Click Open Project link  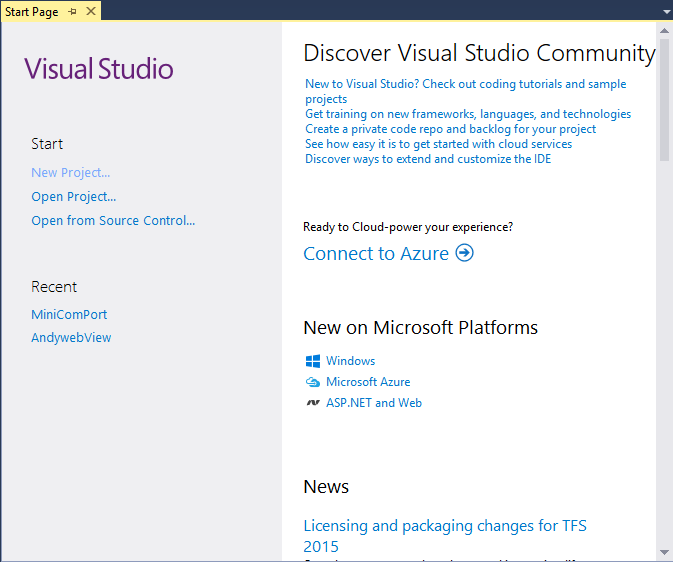point(74,197)
